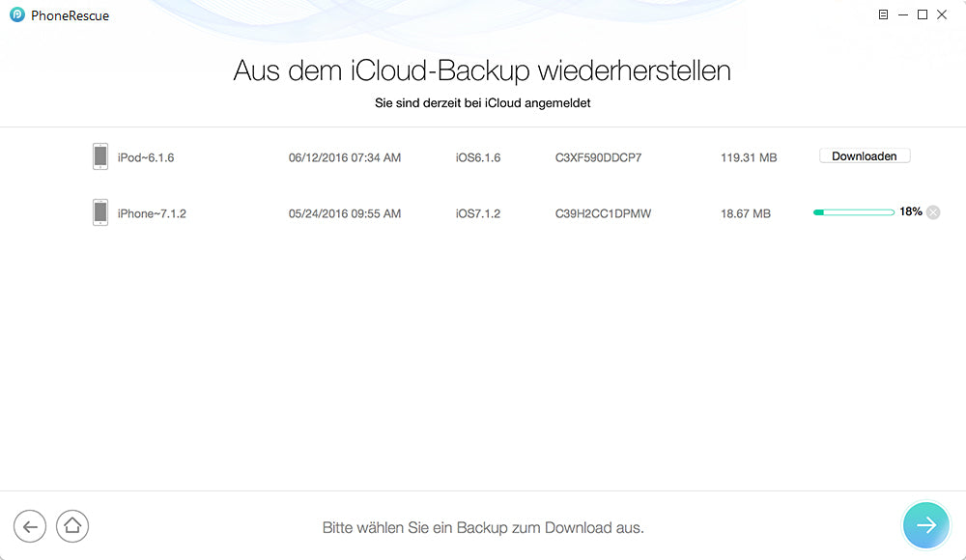Open the window menu icon in title bar
This screenshot has width=966, height=560.
click(x=883, y=15)
